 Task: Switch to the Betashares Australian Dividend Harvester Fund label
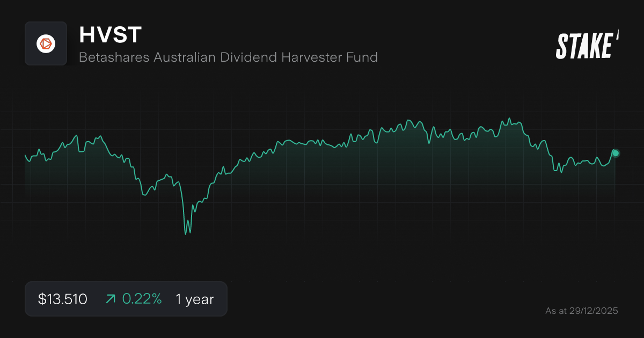pos(228,57)
